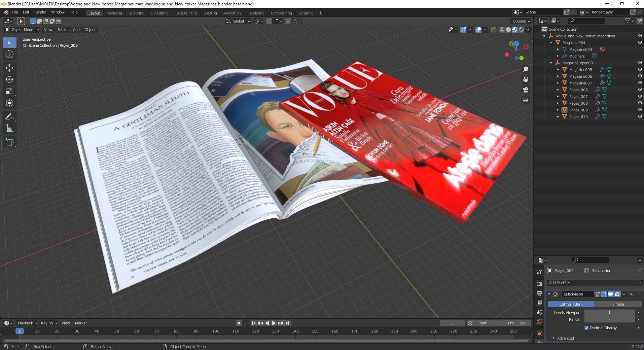644x350 pixels.
Task: Switch to material preview shading
Action: click(515, 30)
